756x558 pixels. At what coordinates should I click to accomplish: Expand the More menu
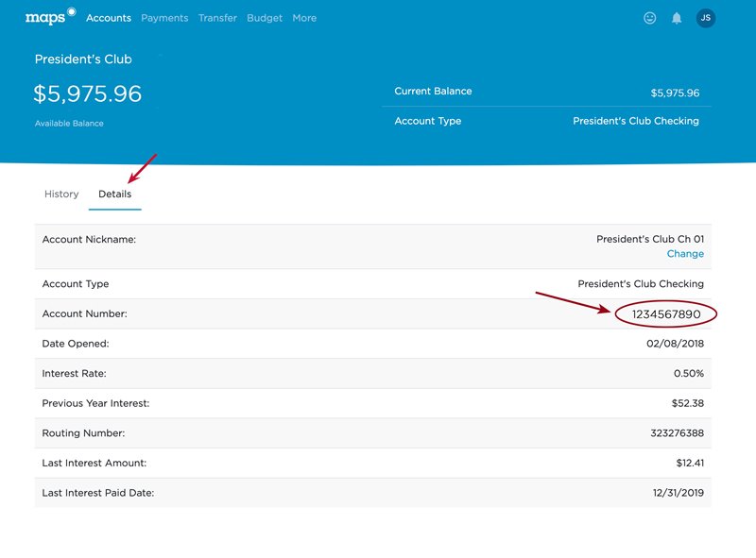click(x=304, y=18)
